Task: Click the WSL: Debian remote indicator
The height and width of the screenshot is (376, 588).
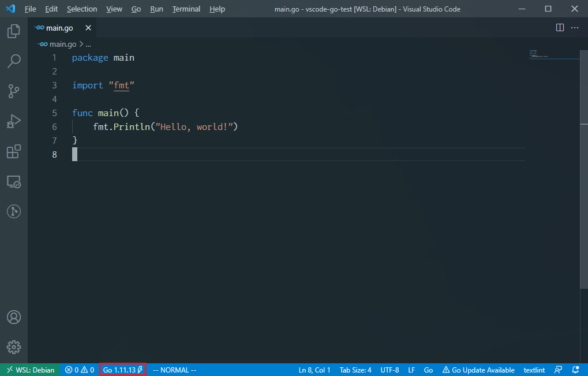Action: click(x=29, y=370)
